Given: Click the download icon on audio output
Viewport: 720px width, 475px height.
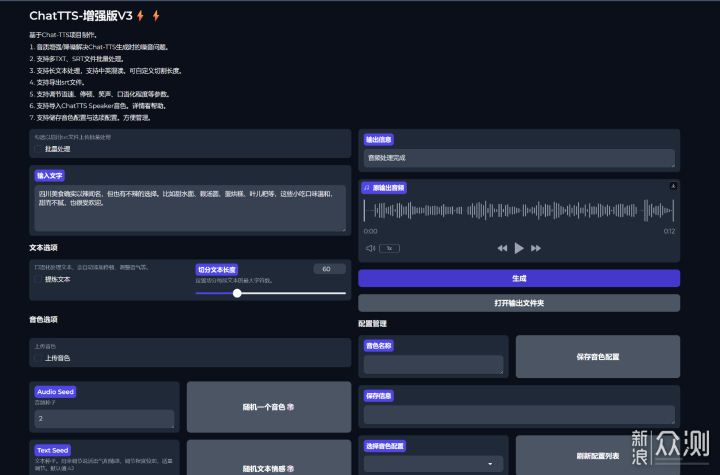Looking at the screenshot, I should 673,186.
